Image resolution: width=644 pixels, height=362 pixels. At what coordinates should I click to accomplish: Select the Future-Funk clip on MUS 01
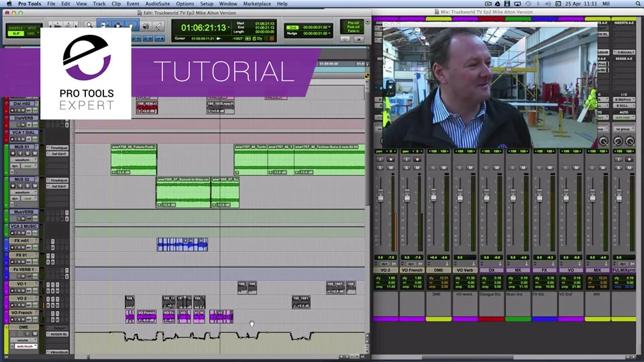pyautogui.click(x=134, y=160)
